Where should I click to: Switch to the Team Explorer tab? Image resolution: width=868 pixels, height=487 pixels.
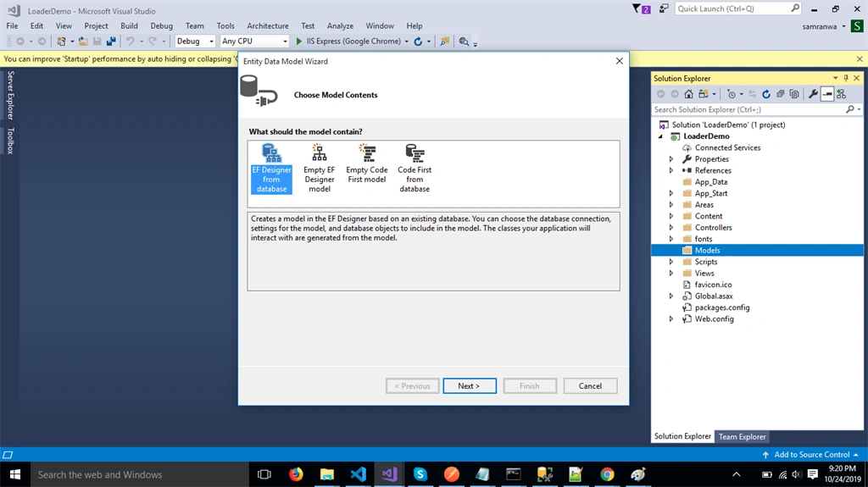(x=742, y=437)
